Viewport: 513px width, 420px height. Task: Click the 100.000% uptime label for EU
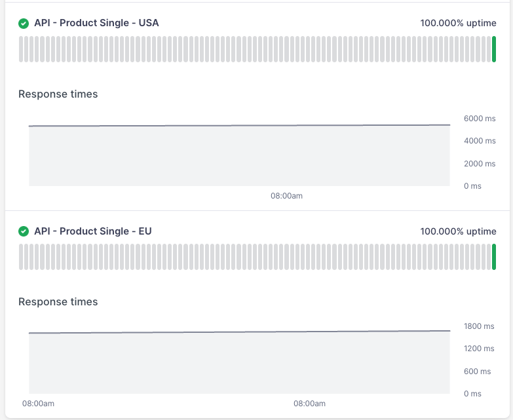point(458,231)
